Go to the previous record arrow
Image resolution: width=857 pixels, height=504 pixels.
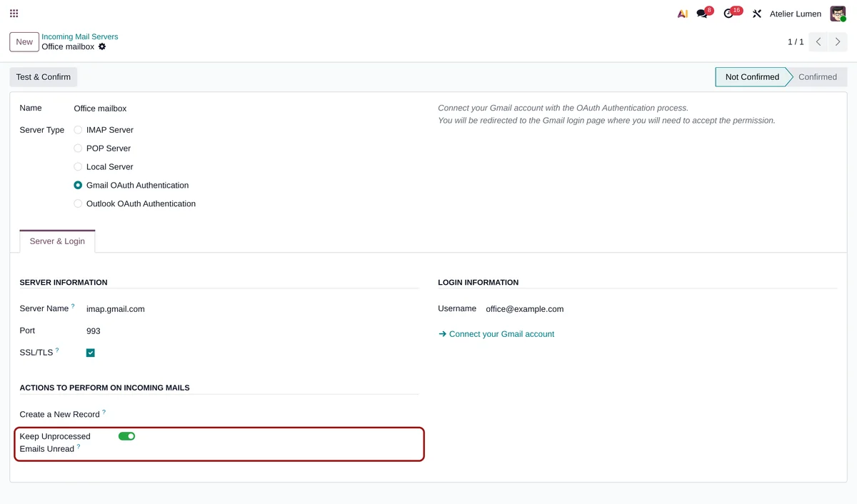819,42
